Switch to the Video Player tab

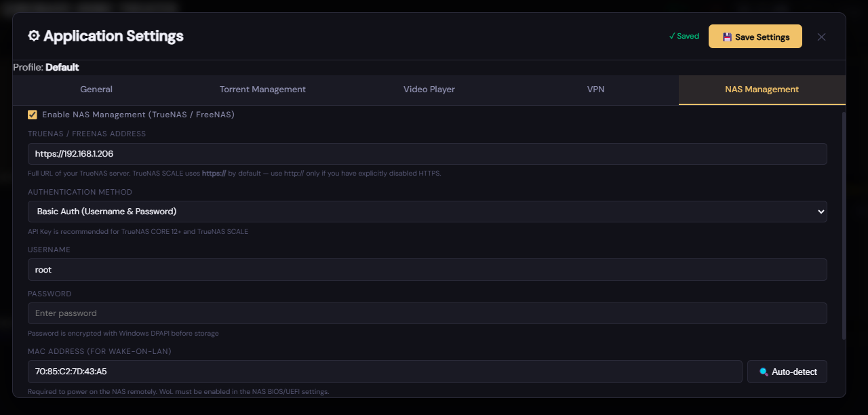[x=429, y=89]
